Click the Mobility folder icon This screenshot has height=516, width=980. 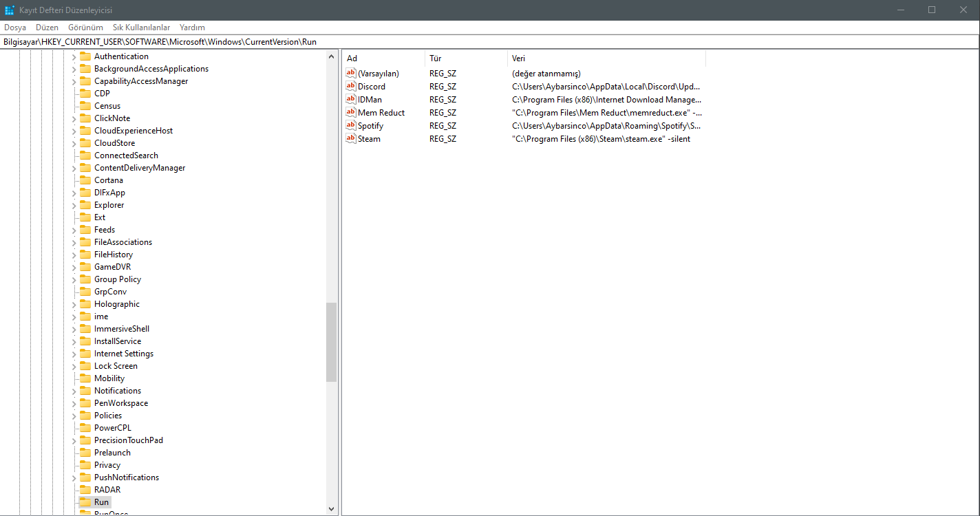85,378
